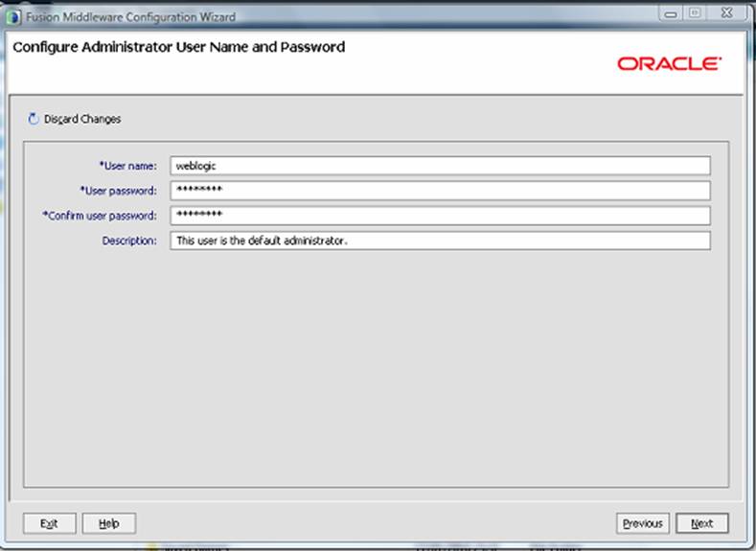
Task: Click the "Description:" label
Action: [129, 241]
